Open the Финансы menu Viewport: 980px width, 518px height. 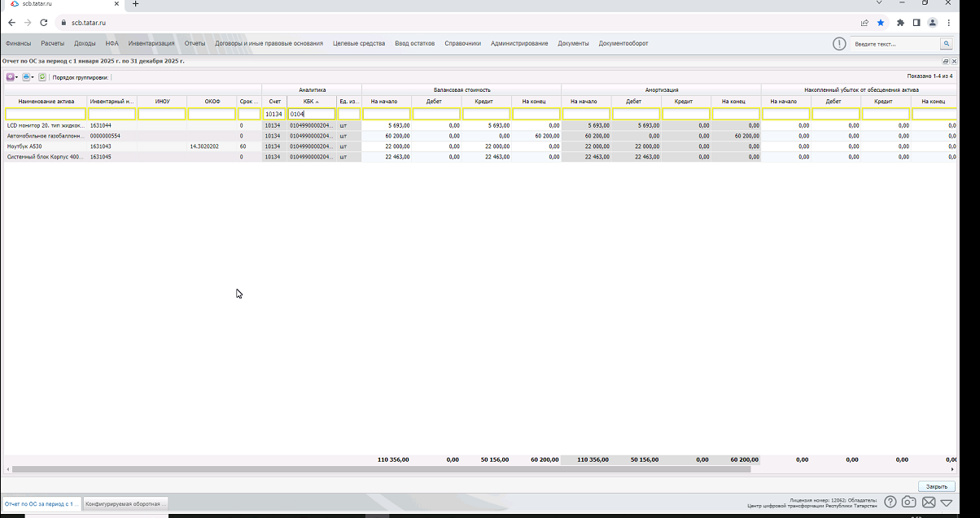pyautogui.click(x=18, y=43)
